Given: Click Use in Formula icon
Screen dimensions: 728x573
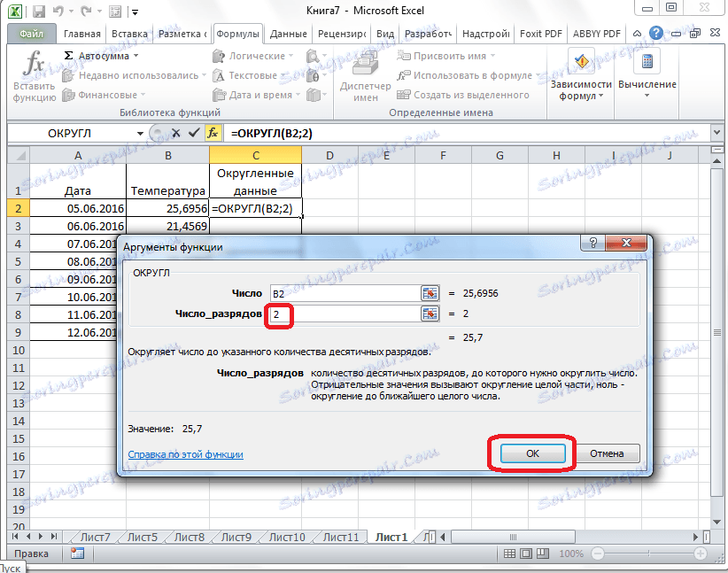Looking at the screenshot, I should click(x=404, y=75).
